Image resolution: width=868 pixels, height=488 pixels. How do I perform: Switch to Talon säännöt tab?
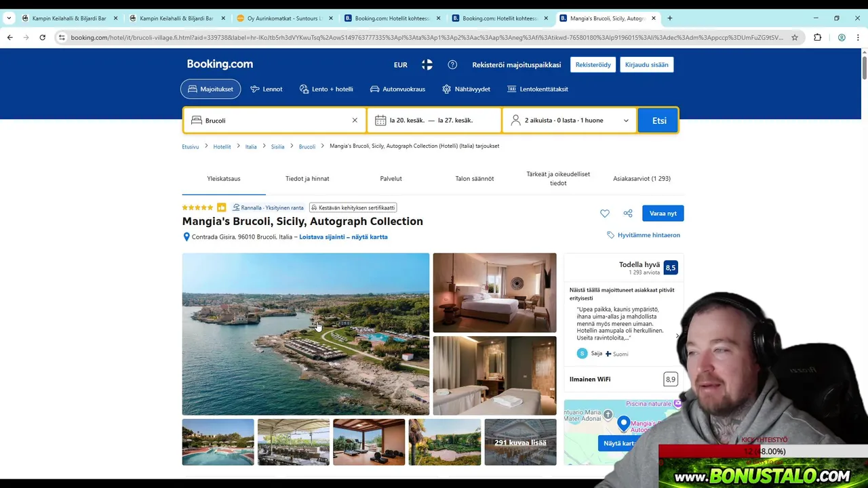pos(475,179)
